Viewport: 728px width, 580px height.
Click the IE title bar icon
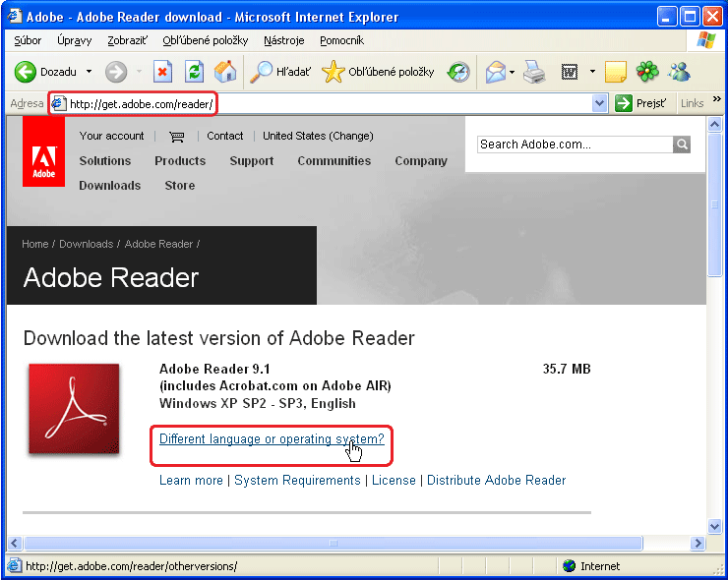click(15, 17)
